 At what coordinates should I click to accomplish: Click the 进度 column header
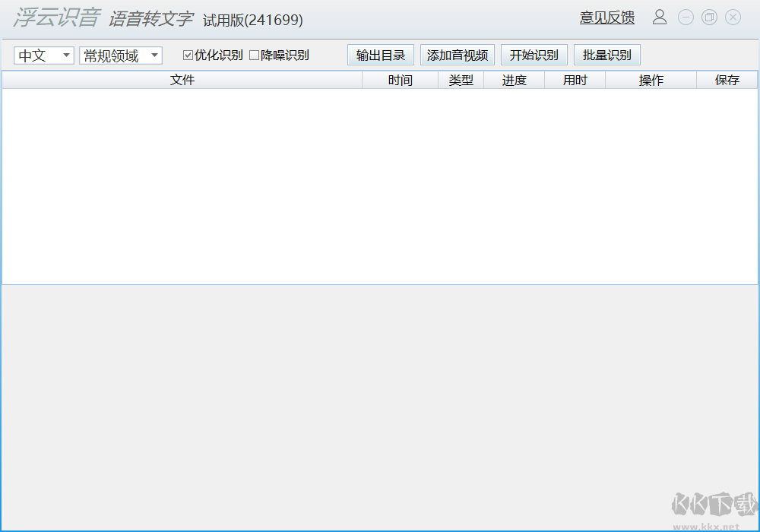point(515,79)
